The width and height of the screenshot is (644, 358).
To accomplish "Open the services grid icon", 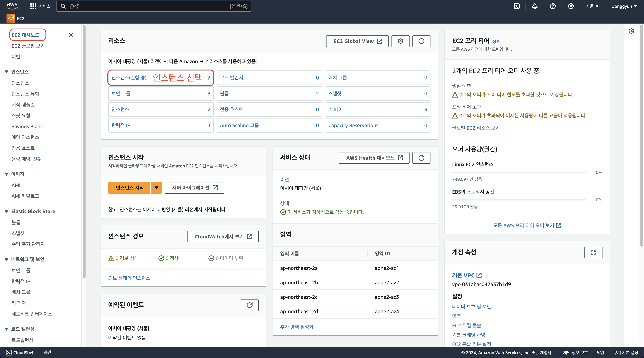I will (x=33, y=6).
